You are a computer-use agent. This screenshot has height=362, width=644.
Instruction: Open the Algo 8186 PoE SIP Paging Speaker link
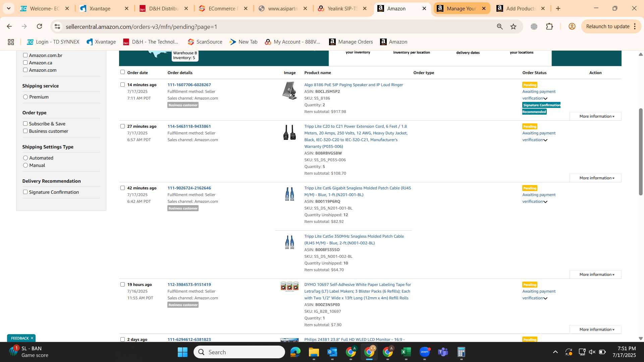pos(354,85)
